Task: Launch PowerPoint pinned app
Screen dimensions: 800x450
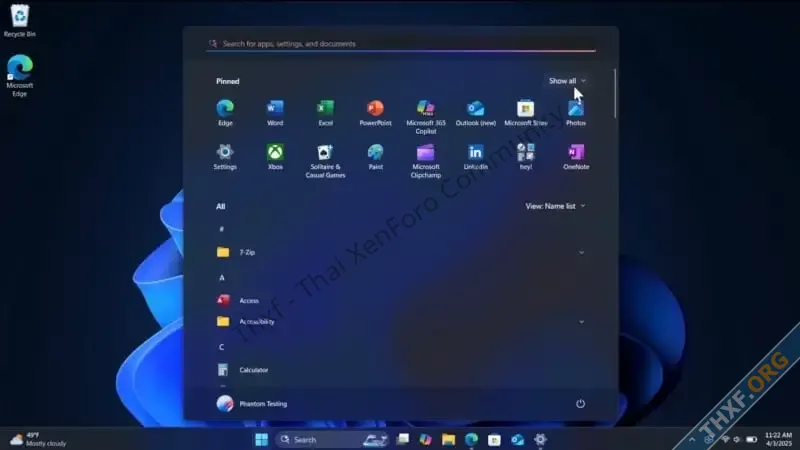Action: tap(376, 113)
